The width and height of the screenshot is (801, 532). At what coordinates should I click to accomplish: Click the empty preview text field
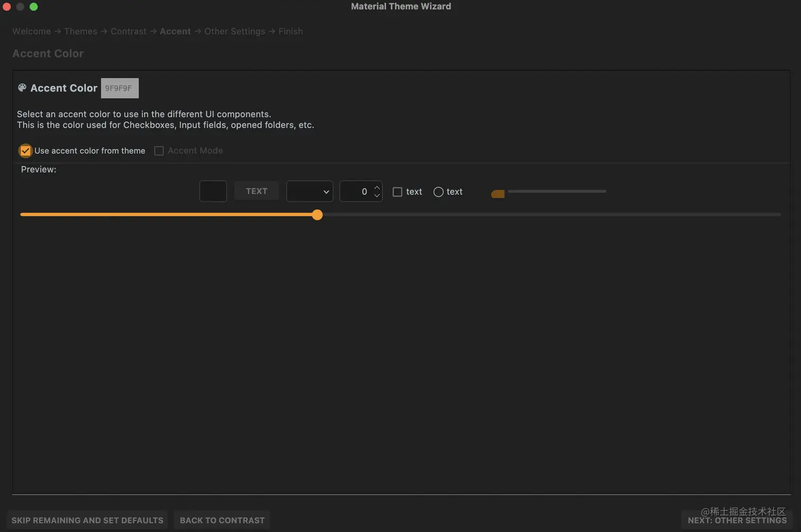tap(213, 191)
